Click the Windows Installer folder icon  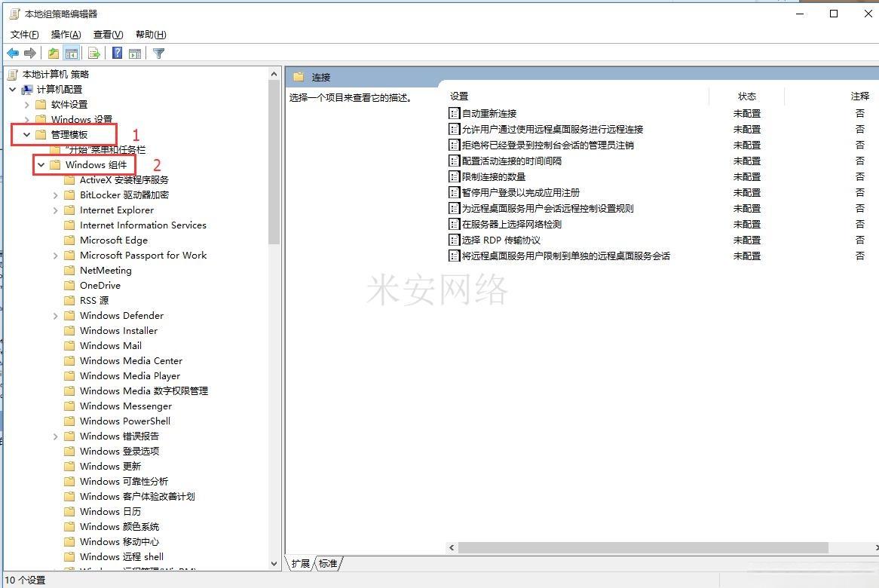[69, 331]
